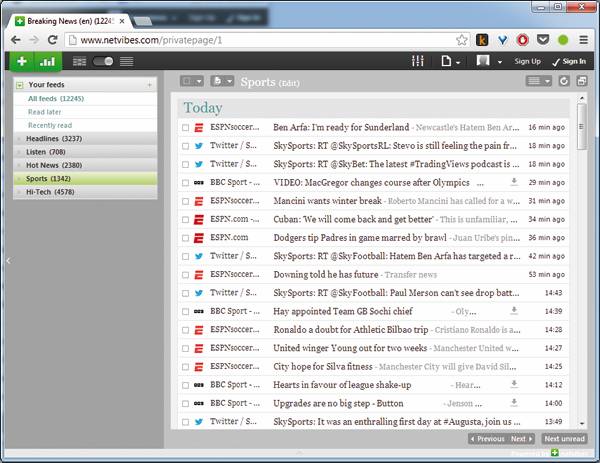Click the blue V extension icon
Viewport: 600px width, 463px height.
pyautogui.click(x=502, y=40)
